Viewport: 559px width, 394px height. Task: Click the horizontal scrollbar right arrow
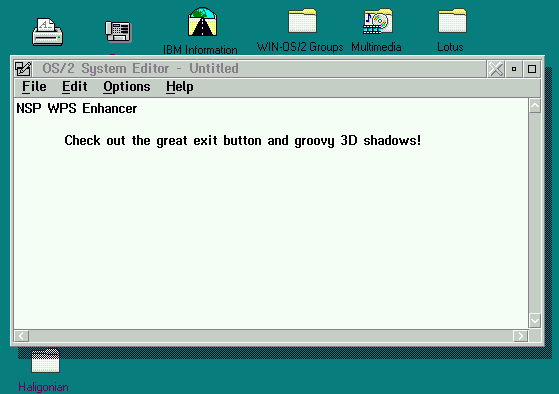(x=520, y=336)
